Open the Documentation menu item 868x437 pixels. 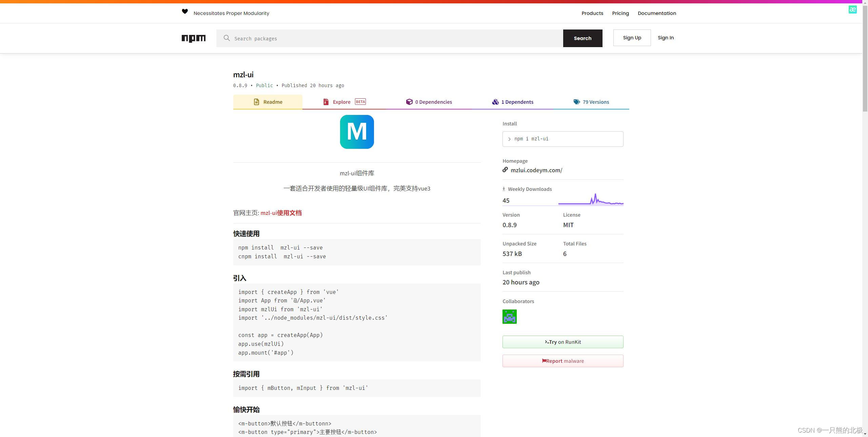656,13
